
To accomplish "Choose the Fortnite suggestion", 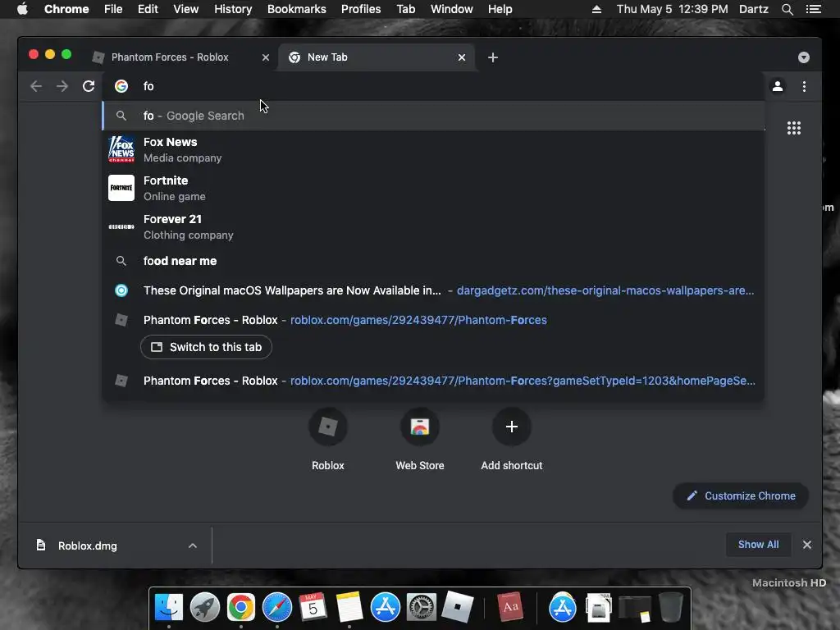I will (x=433, y=188).
